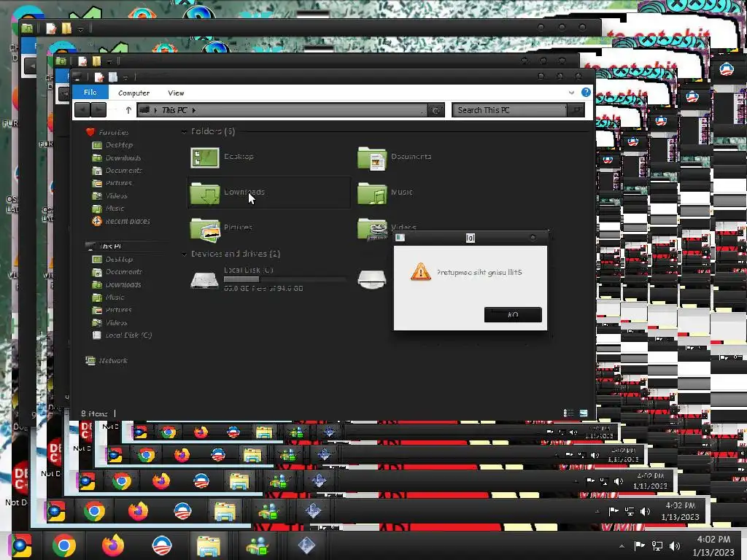The height and width of the screenshot is (560, 747).
Task: Select the Documents folder icon
Action: click(371, 157)
